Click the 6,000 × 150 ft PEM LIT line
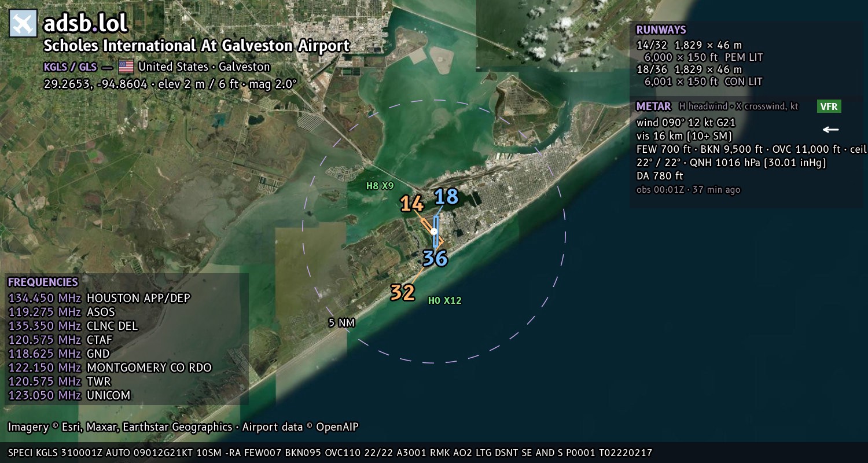 (x=704, y=57)
